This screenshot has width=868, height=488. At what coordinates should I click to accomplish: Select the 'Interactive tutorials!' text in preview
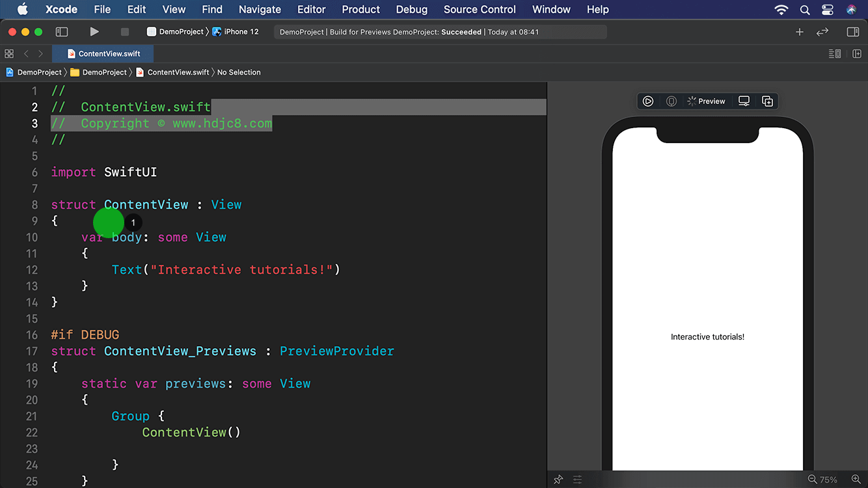coord(707,337)
